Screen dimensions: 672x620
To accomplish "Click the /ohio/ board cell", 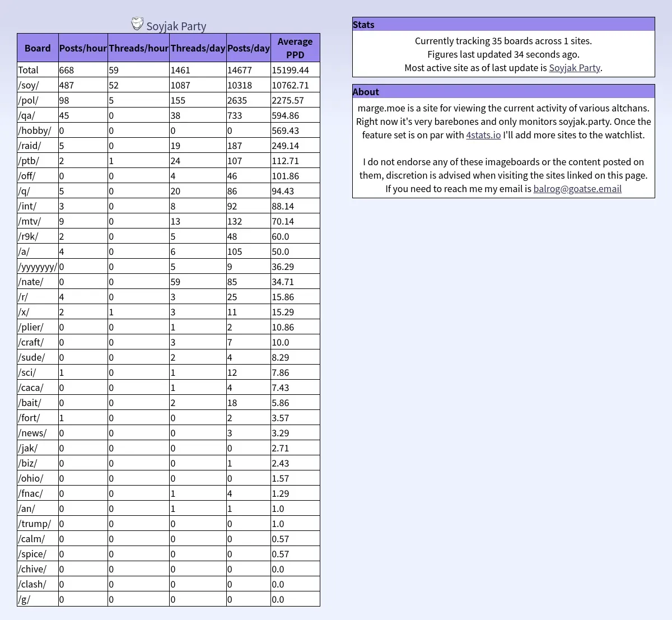I will (38, 478).
